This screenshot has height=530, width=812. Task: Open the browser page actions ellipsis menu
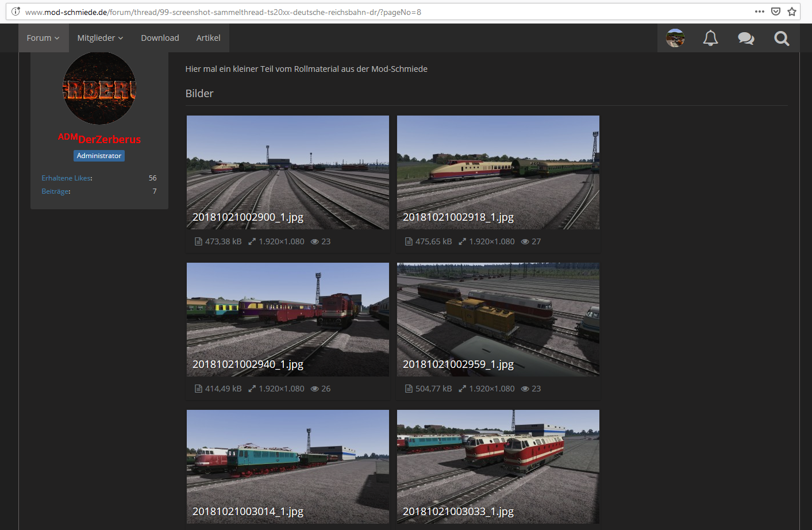760,11
